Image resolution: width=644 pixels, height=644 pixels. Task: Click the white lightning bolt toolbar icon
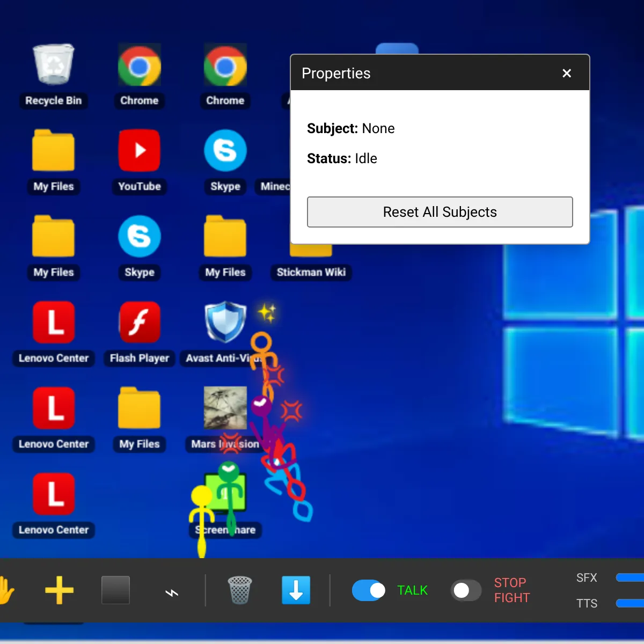(x=172, y=592)
